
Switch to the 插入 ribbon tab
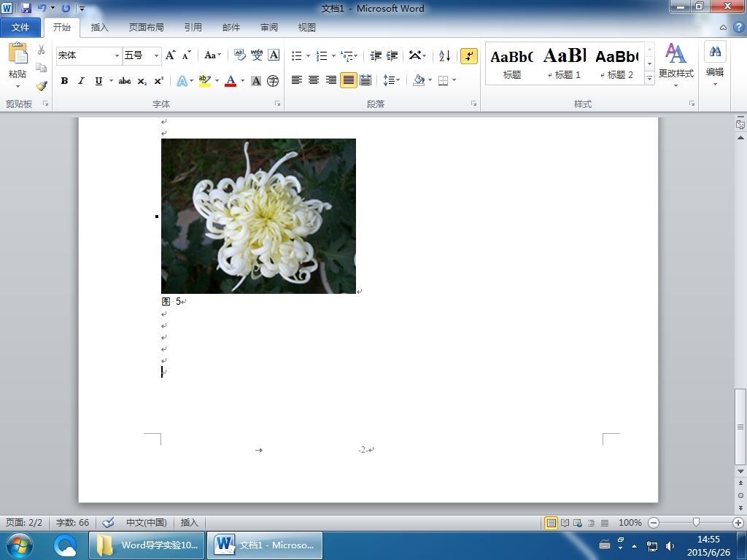click(x=99, y=28)
